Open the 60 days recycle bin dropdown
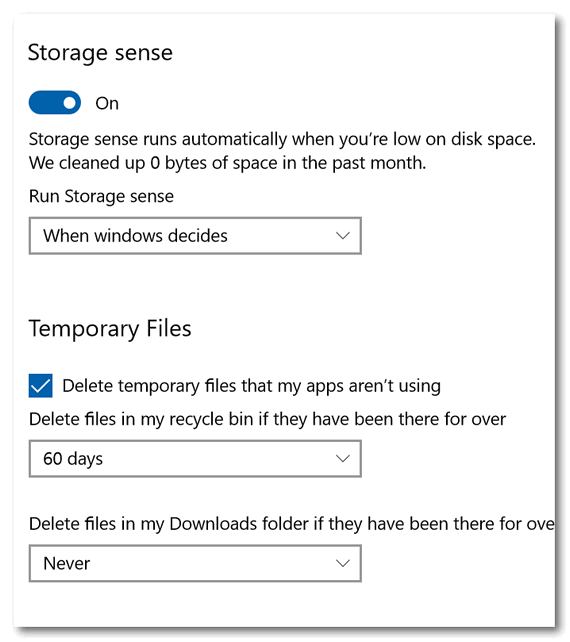Image resolution: width=570 pixels, height=642 pixels. tap(195, 459)
